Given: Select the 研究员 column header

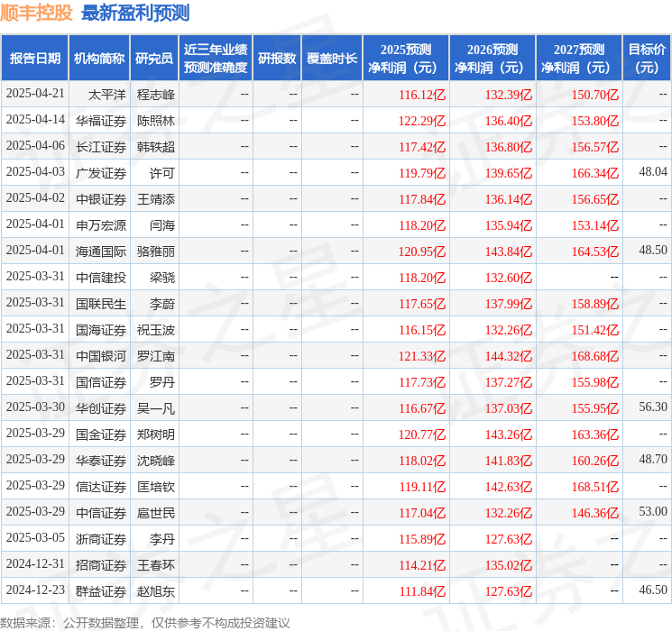Looking at the screenshot, I should 154,59.
